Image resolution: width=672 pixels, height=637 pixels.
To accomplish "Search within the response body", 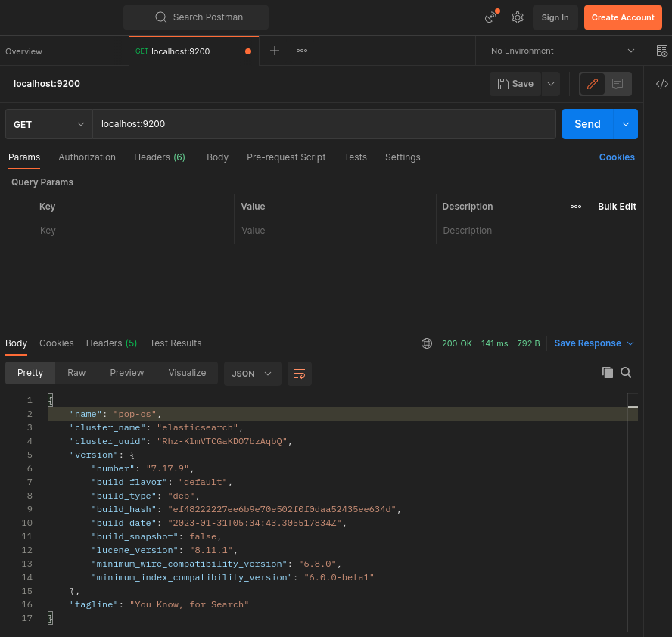I will pos(626,372).
